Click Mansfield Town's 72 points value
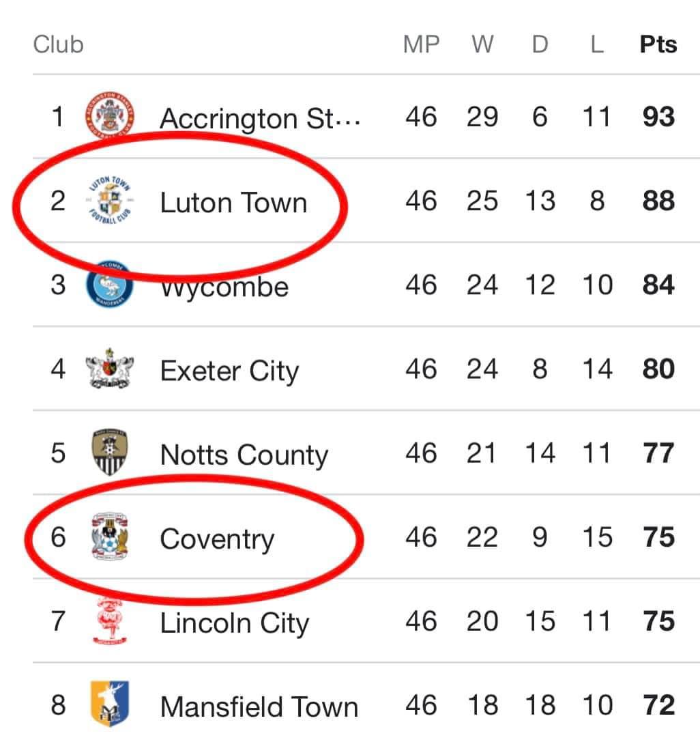This screenshot has width=700, height=742. [x=658, y=705]
